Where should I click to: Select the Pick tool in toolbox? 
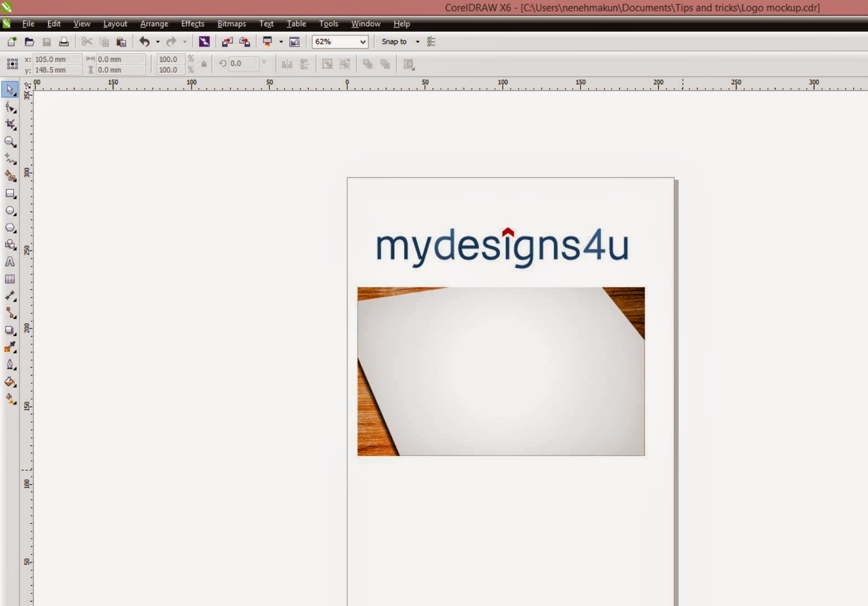coord(10,90)
